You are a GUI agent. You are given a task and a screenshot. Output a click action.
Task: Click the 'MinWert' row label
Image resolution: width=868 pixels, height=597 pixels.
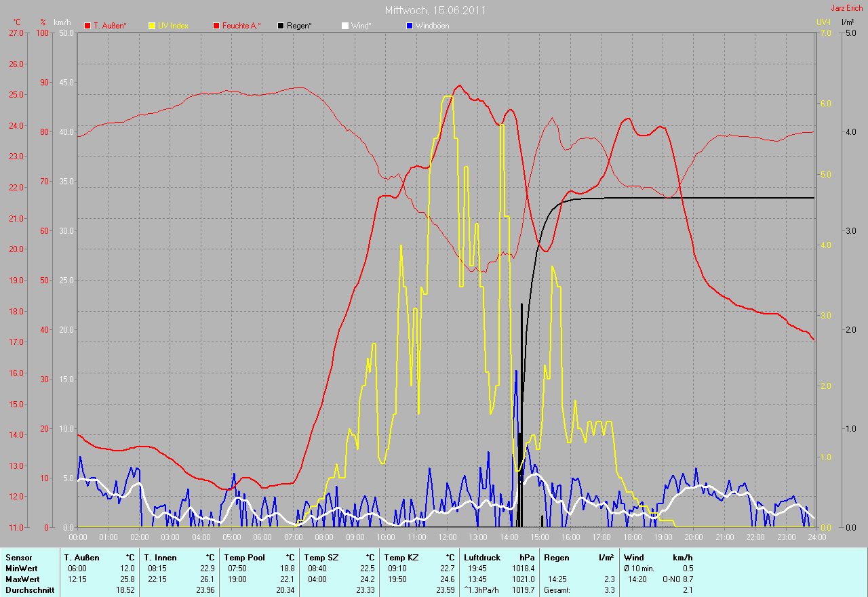[22, 569]
